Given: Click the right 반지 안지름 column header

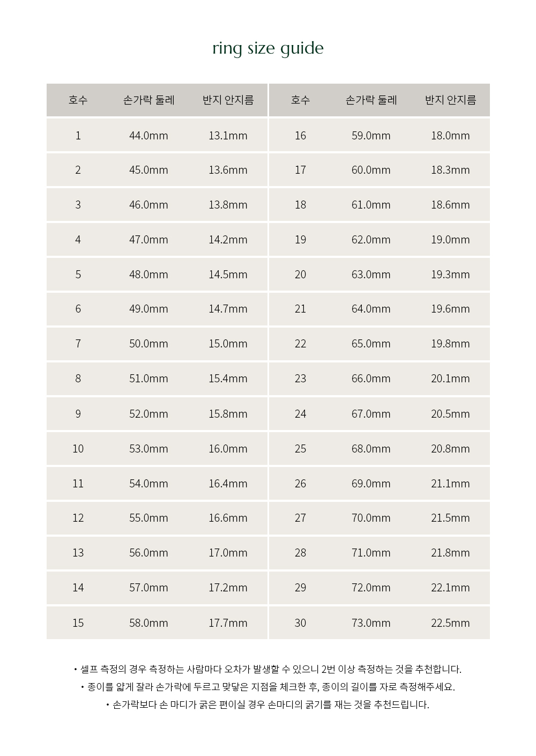Looking at the screenshot, I should point(450,100).
